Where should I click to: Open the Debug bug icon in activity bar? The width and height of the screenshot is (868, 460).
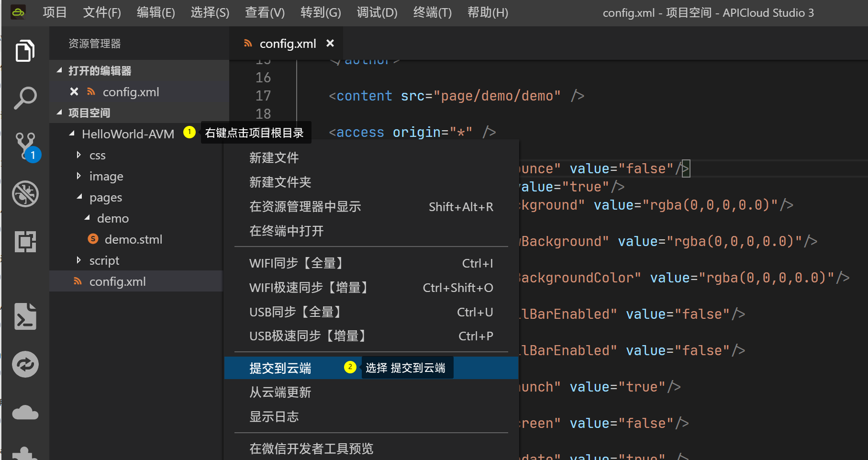25,194
